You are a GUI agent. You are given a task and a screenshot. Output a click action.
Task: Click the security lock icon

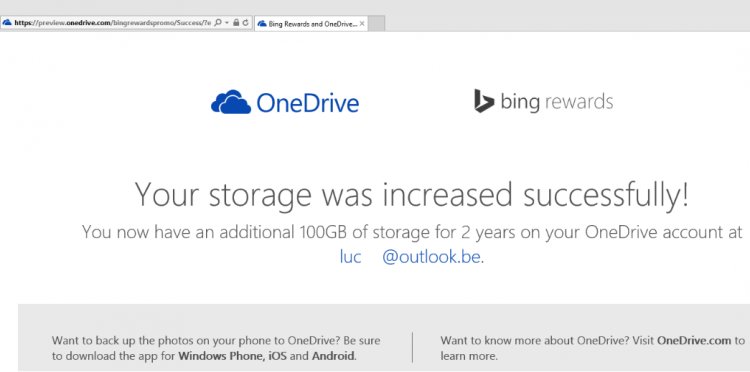point(236,22)
